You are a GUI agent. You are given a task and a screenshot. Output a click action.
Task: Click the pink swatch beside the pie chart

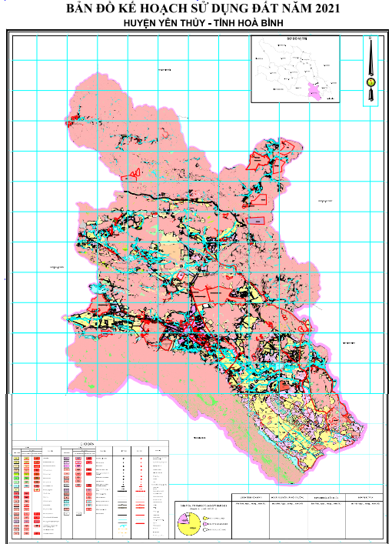(205, 524)
